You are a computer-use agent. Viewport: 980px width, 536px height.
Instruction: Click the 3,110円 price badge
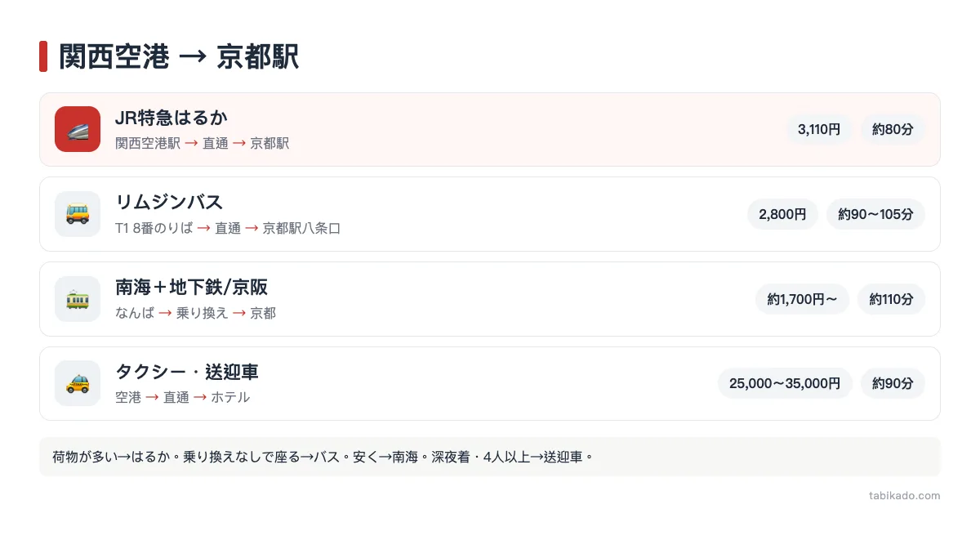(819, 129)
